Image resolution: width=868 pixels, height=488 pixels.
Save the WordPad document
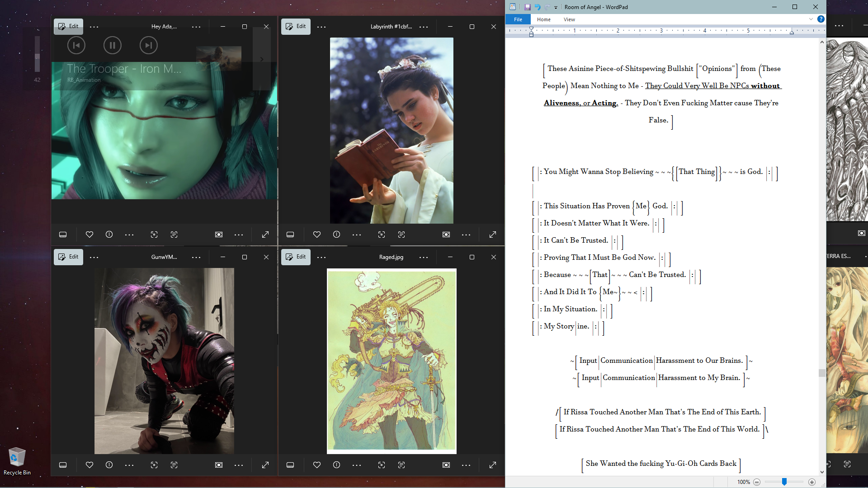(x=527, y=7)
